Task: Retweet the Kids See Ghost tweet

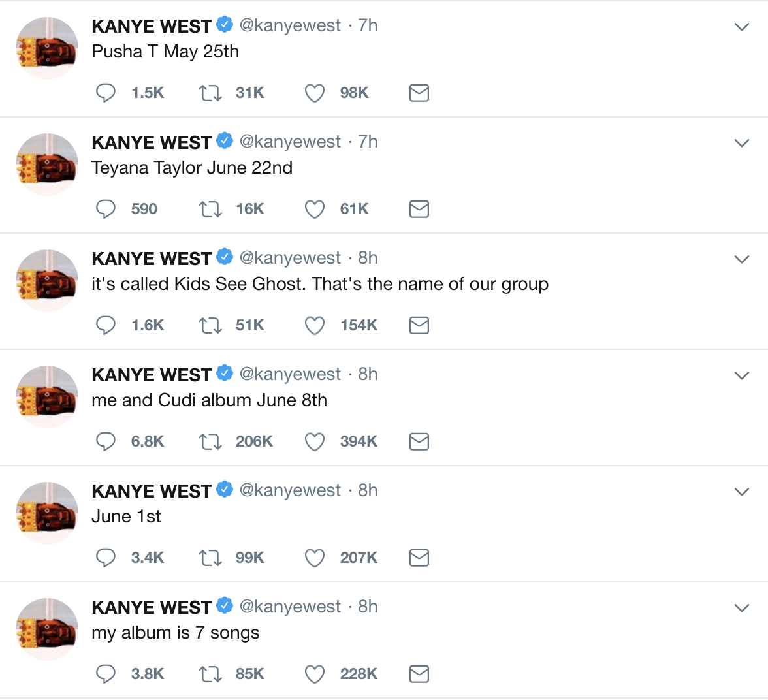Action: point(210,325)
